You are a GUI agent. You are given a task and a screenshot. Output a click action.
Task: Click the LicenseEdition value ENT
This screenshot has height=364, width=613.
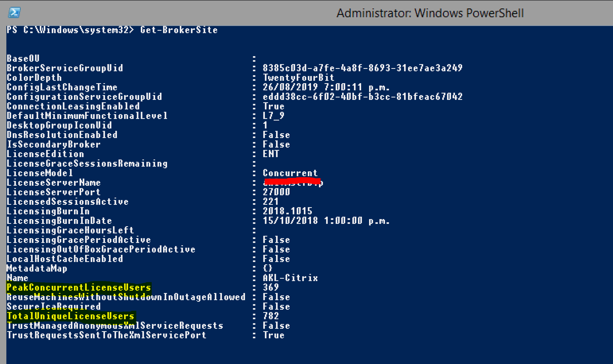coord(271,154)
